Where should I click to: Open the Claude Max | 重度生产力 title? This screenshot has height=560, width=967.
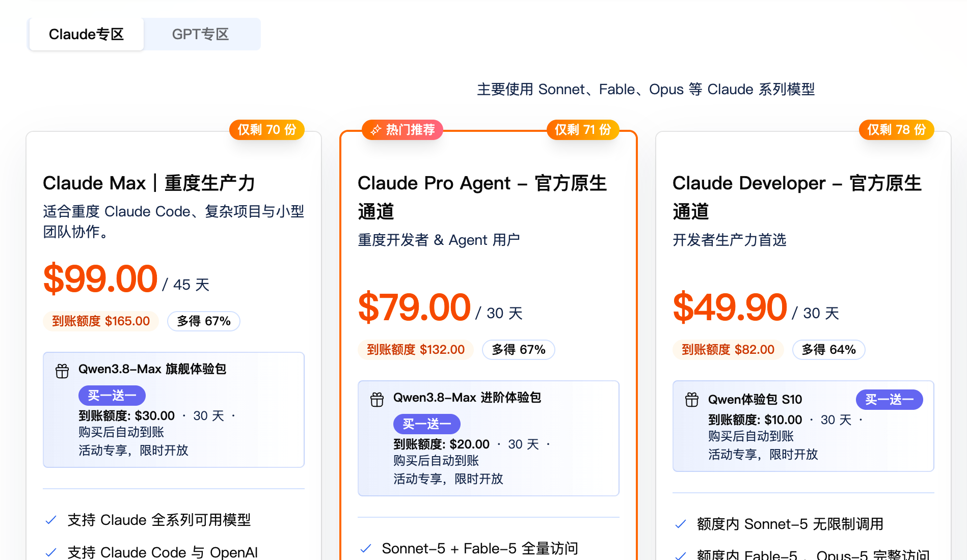coord(149,183)
